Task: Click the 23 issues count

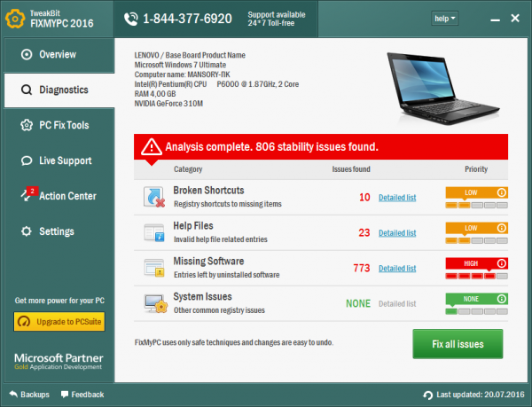Action: click(x=364, y=232)
